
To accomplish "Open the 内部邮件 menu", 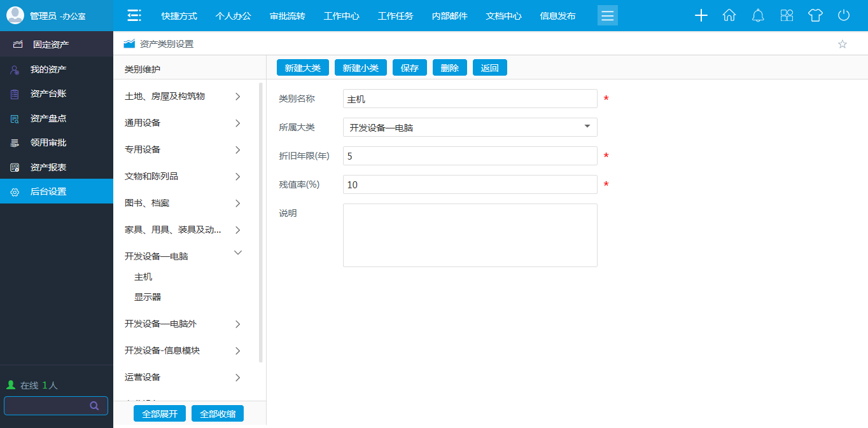I will (449, 15).
